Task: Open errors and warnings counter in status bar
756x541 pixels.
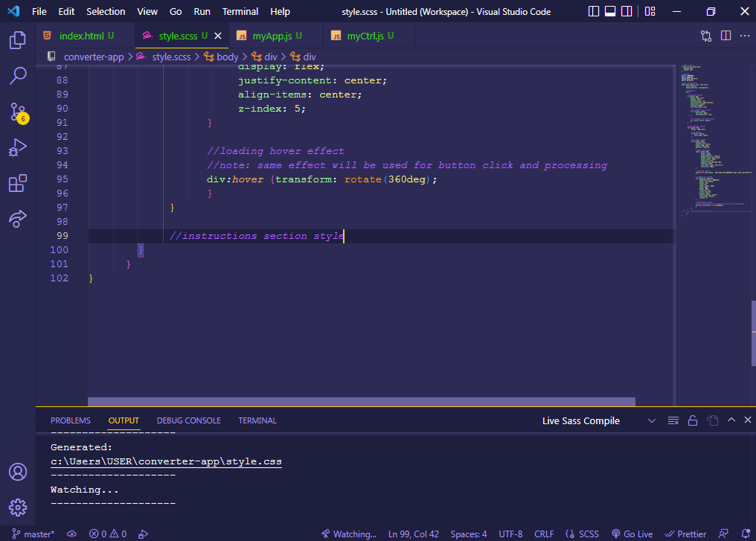Action: (108, 534)
